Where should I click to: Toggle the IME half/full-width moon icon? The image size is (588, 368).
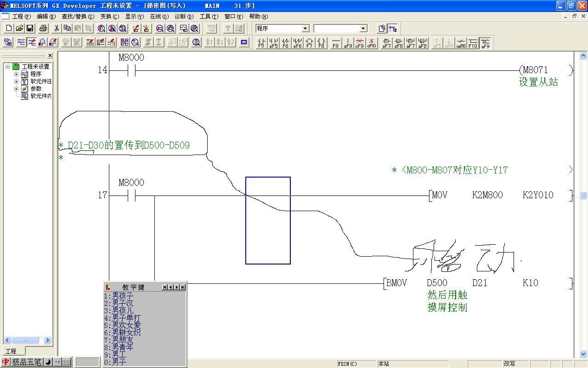coord(48,362)
